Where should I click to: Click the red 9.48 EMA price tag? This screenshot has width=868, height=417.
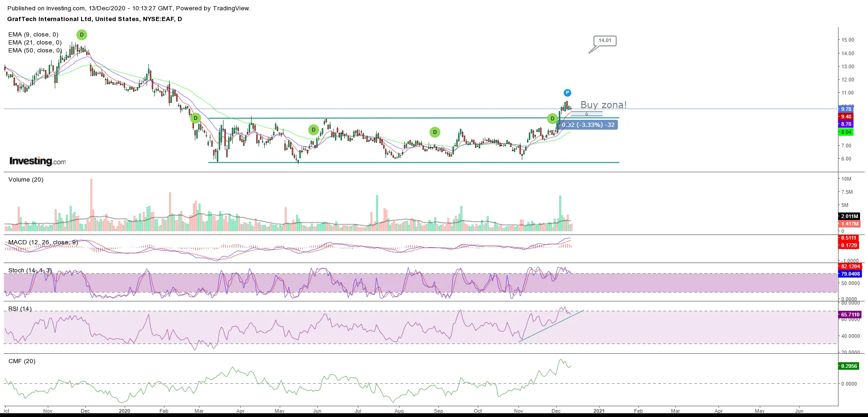pos(846,117)
